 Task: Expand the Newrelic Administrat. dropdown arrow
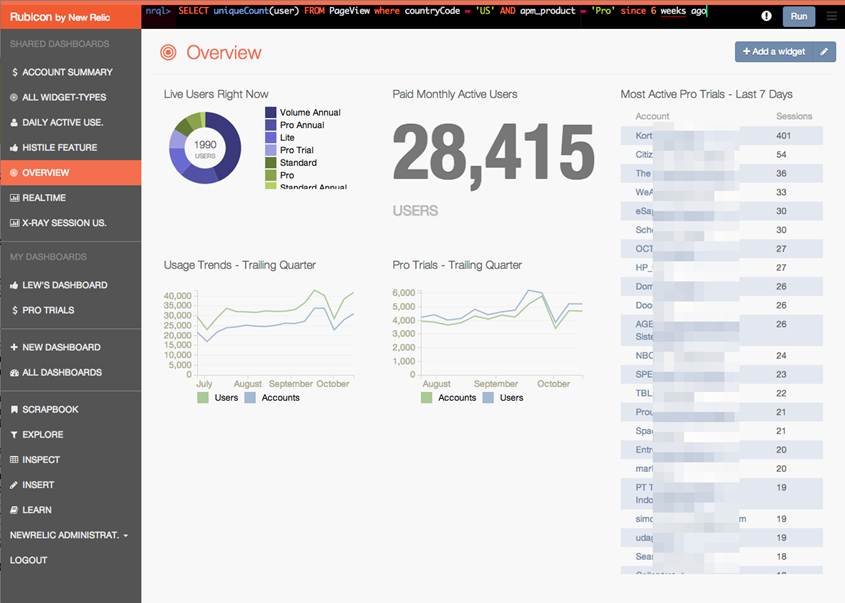click(126, 536)
